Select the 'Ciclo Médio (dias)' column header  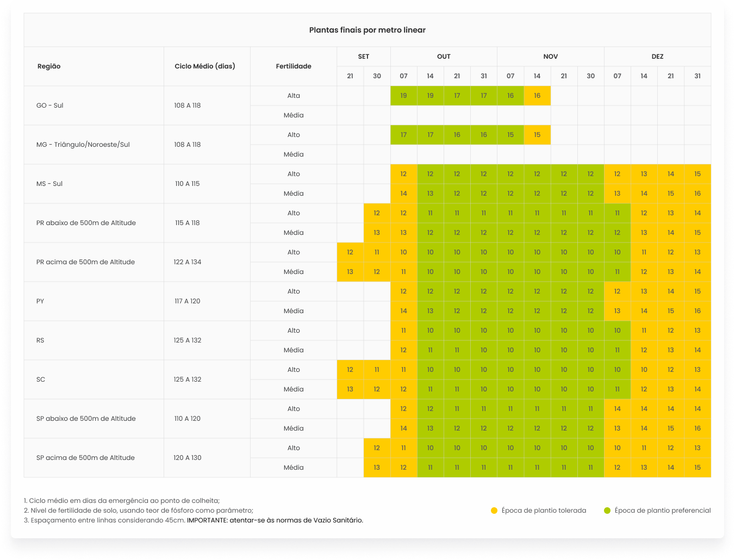pyautogui.click(x=205, y=66)
